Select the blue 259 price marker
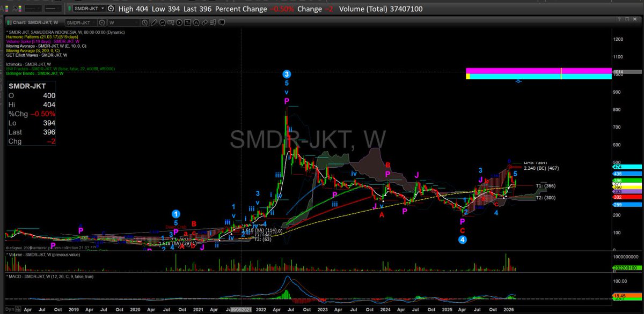Viewport: 644px width, 314px height. (x=627, y=205)
